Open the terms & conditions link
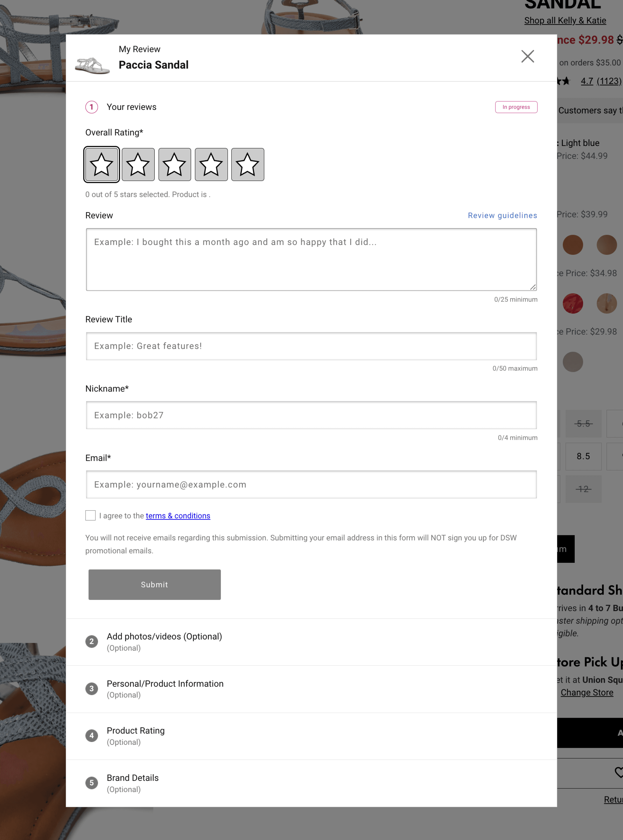 [178, 516]
